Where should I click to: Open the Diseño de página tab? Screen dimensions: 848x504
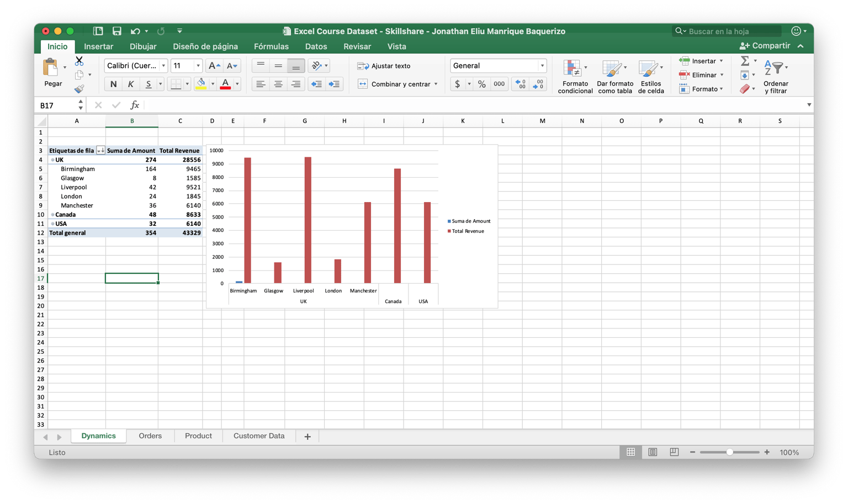point(205,46)
